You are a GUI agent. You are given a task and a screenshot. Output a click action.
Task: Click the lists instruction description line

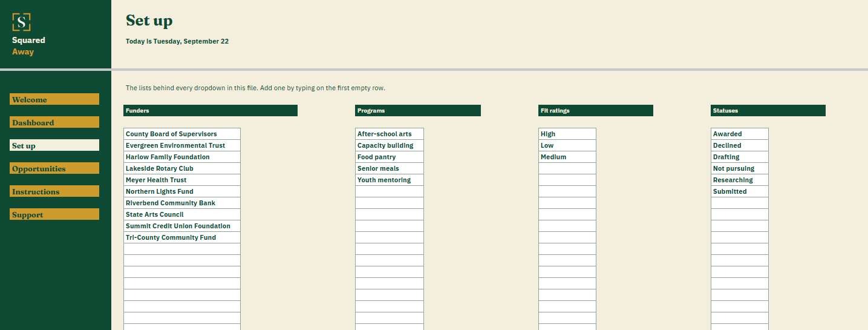(255, 88)
